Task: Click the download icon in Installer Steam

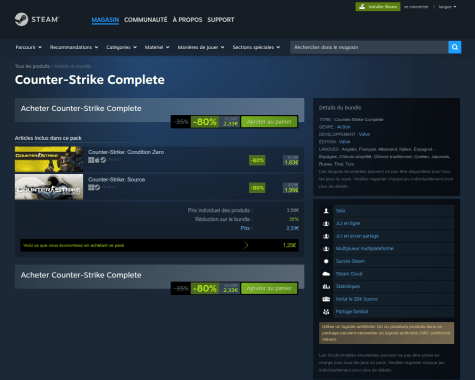Action: click(362, 7)
